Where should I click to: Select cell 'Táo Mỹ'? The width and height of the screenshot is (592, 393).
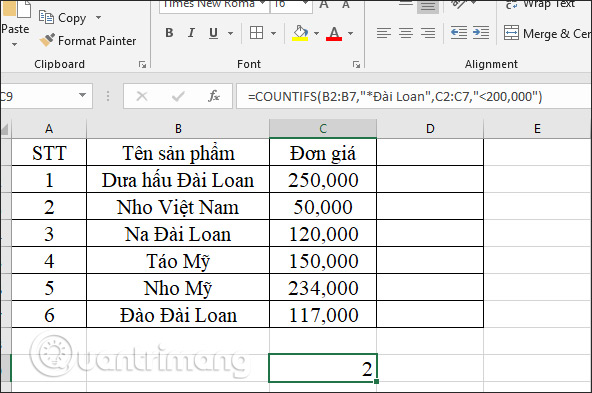coord(178,260)
